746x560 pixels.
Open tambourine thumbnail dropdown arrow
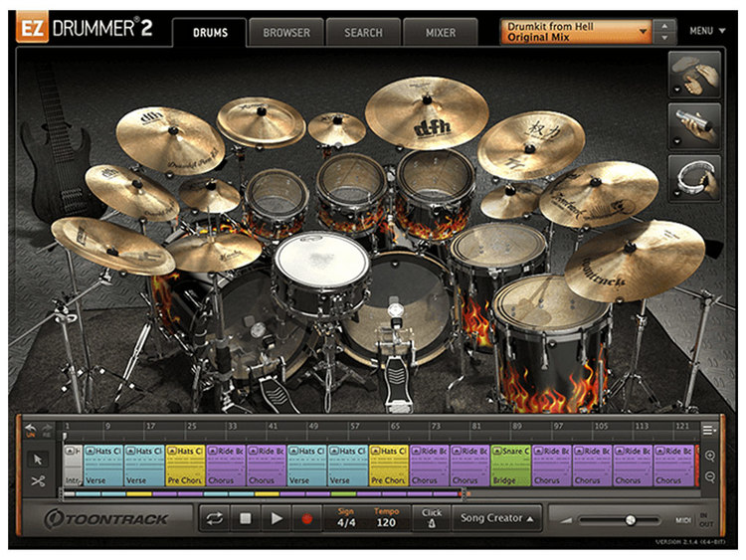pyautogui.click(x=676, y=194)
